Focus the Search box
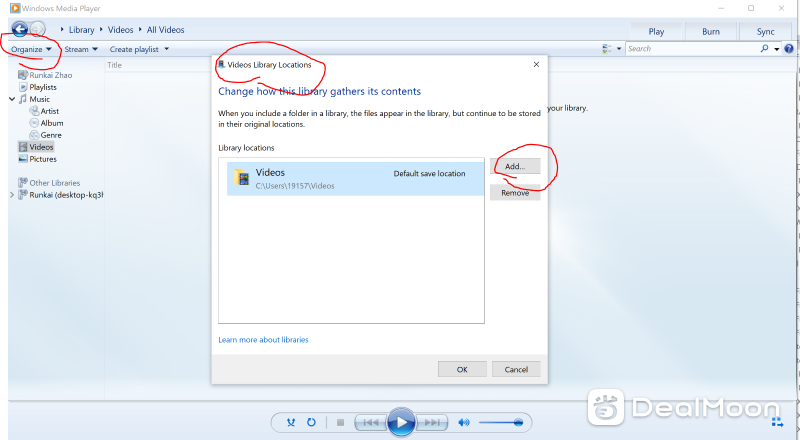 tap(692, 48)
